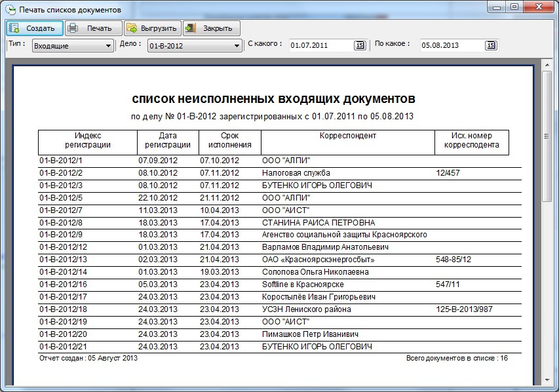The height and width of the screenshot is (392, 559).
Task: Click outgoing number 547/11
Action: pos(448,284)
